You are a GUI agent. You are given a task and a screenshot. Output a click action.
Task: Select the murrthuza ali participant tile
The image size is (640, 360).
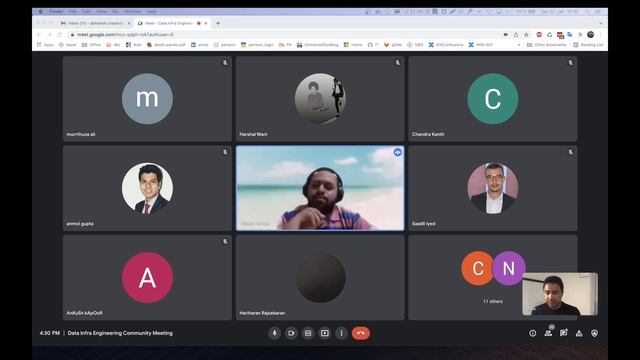pyautogui.click(x=147, y=99)
